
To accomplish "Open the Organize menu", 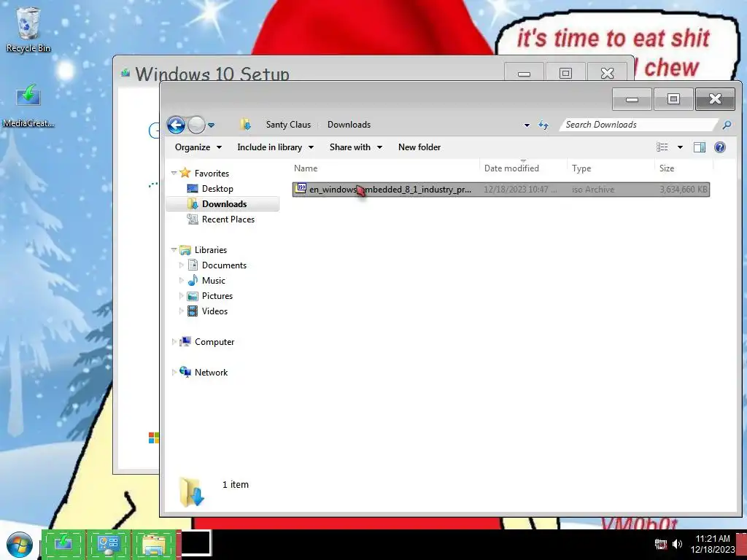I will 198,147.
